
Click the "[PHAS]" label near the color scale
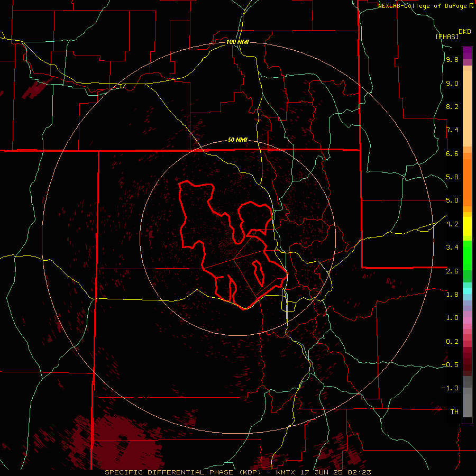click(447, 36)
